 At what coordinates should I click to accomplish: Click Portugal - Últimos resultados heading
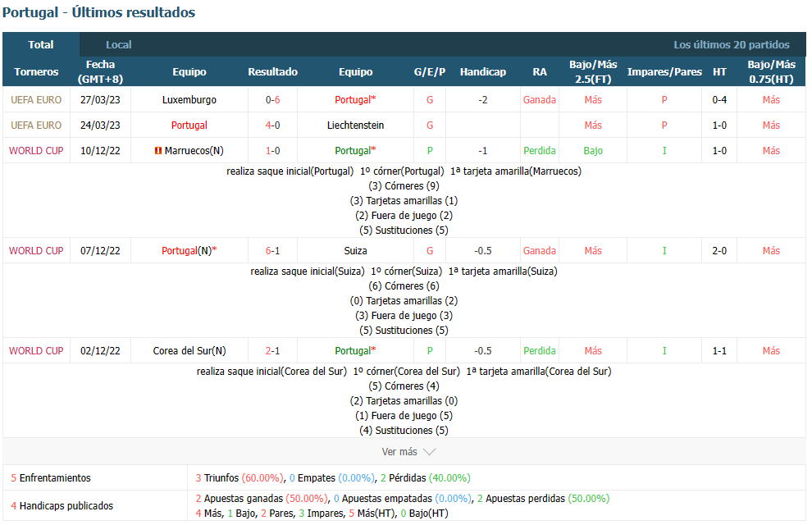click(x=99, y=12)
